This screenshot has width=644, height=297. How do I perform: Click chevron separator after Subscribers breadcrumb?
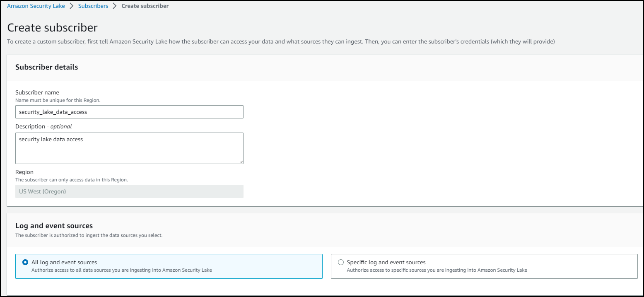[x=115, y=6]
